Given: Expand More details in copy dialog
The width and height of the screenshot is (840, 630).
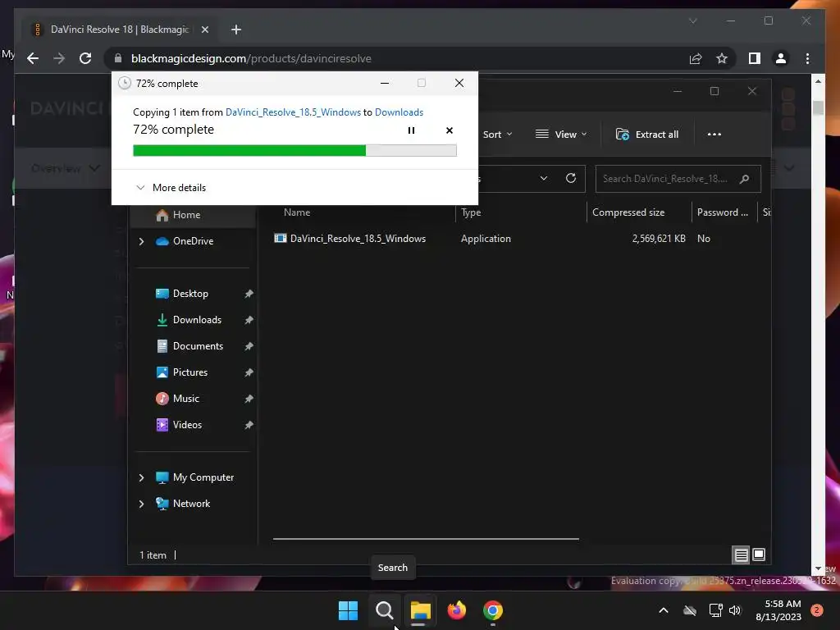Looking at the screenshot, I should [171, 188].
